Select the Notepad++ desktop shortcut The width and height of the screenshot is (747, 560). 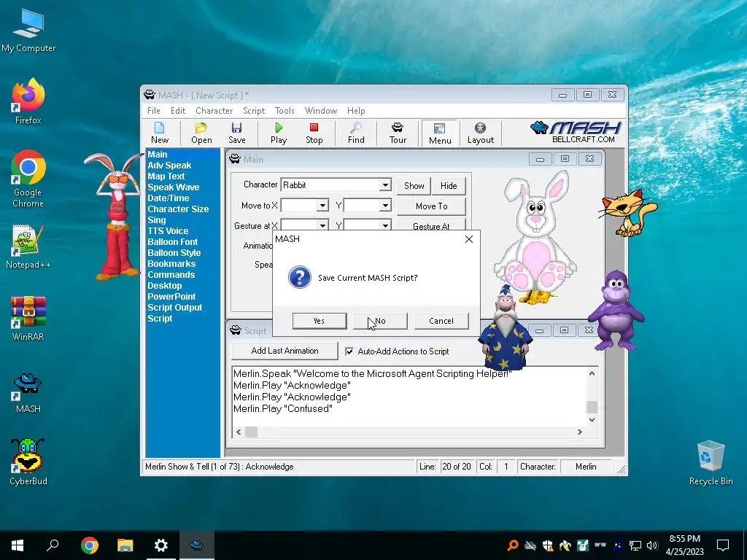pos(28,246)
